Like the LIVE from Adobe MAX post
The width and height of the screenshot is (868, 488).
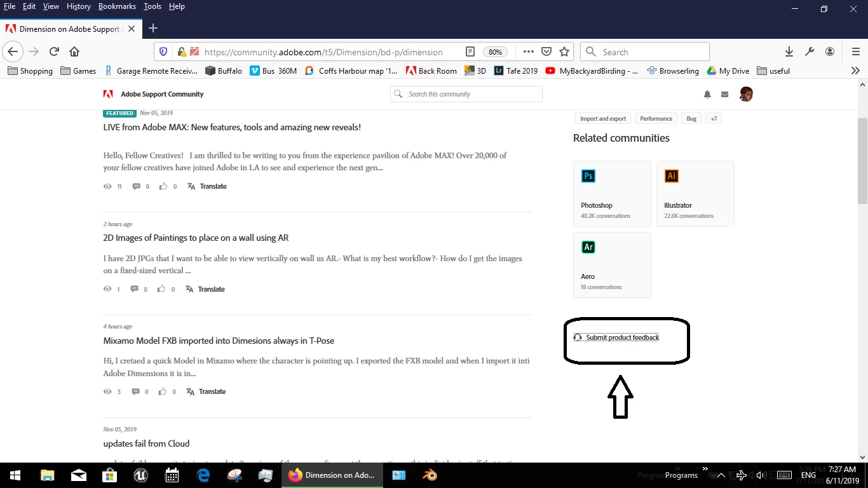[x=163, y=186]
